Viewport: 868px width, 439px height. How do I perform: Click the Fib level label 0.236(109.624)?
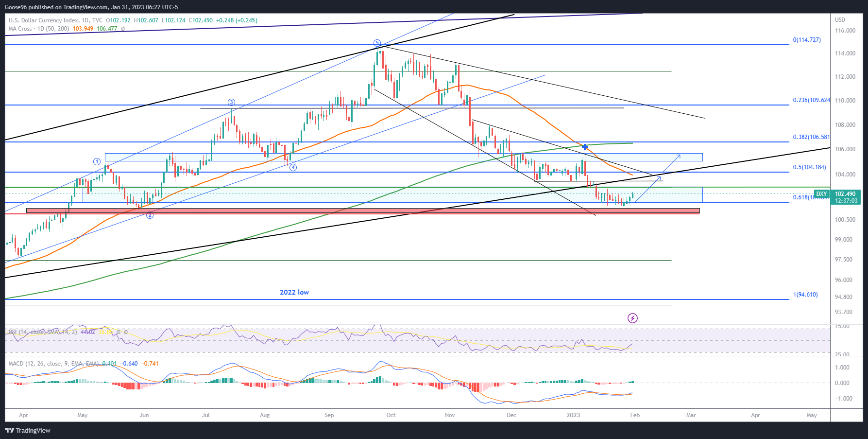[x=812, y=100]
